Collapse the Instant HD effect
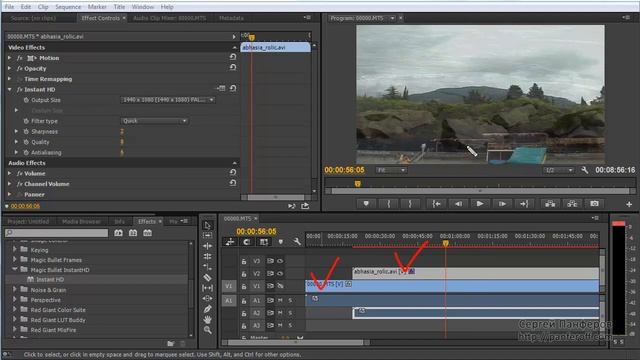Viewport: 640px width, 360px height. [9, 89]
